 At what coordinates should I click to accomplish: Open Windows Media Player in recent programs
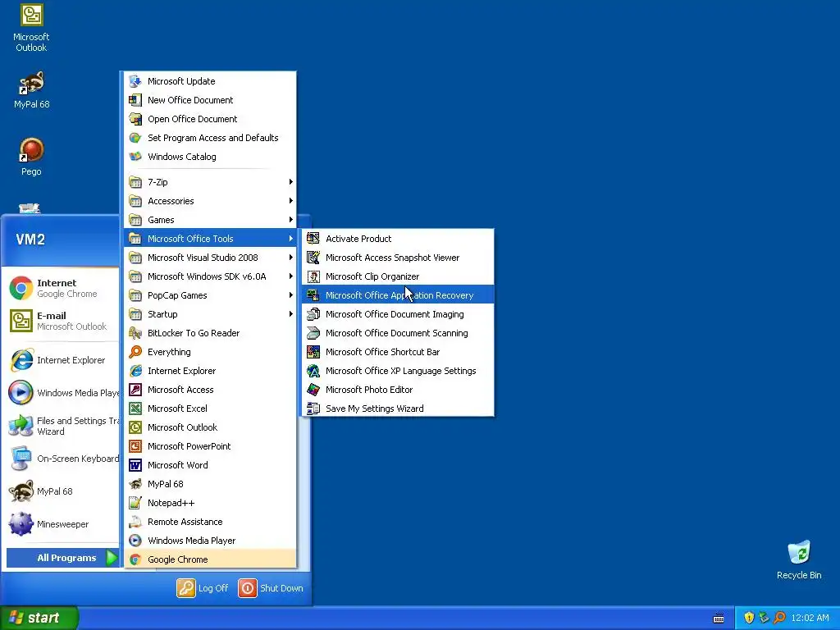tap(62, 393)
